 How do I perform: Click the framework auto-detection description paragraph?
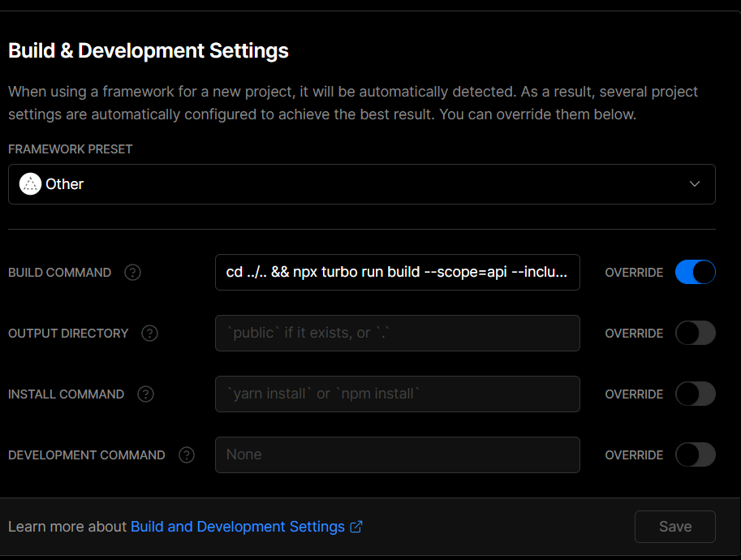tap(353, 103)
